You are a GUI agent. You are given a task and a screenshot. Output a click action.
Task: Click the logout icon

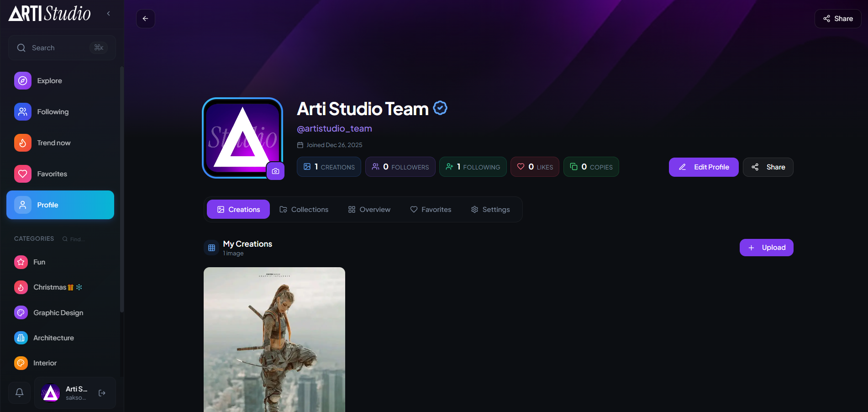(x=102, y=393)
